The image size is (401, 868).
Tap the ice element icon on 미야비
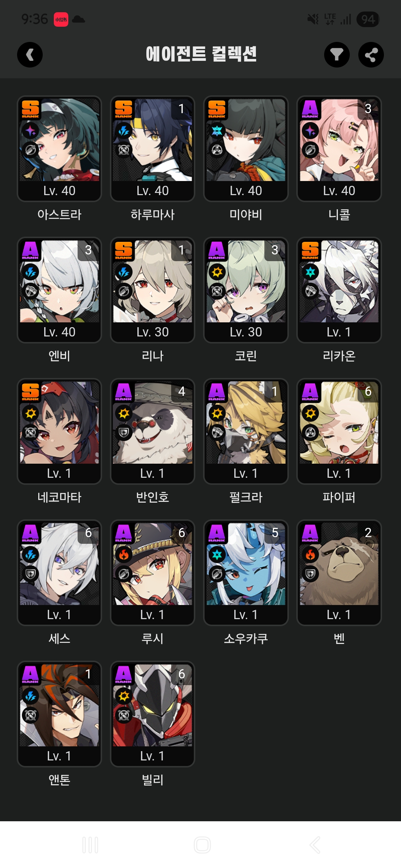pyautogui.click(x=217, y=131)
